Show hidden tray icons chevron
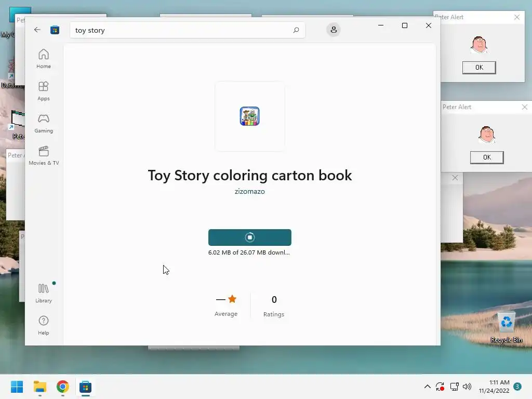This screenshot has height=399, width=532. pyautogui.click(x=428, y=387)
